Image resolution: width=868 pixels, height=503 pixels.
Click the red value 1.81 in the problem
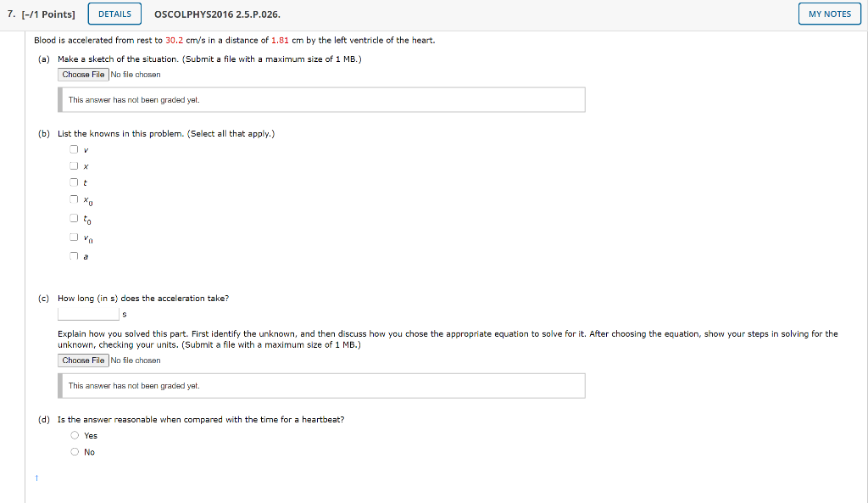point(280,41)
